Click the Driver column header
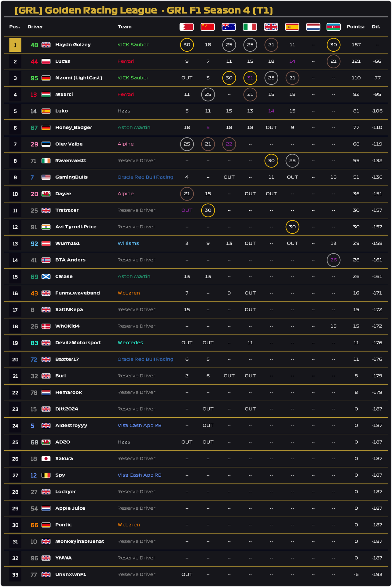392x587 pixels. coord(35,27)
